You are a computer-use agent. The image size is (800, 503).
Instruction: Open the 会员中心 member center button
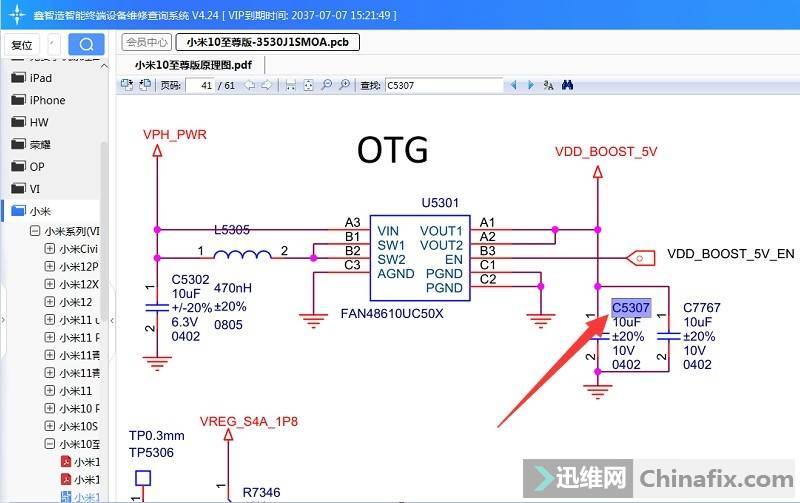(146, 42)
